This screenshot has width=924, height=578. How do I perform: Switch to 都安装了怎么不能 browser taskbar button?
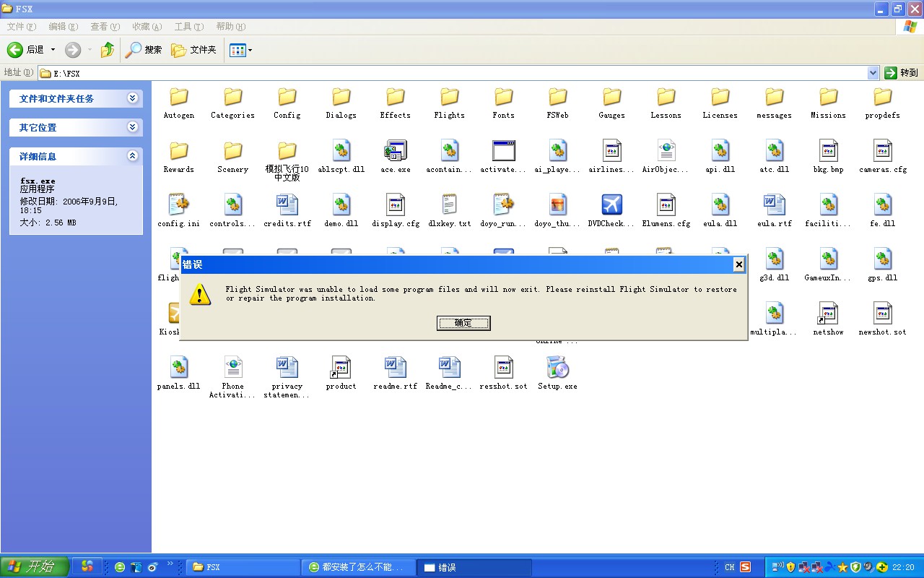(359, 567)
